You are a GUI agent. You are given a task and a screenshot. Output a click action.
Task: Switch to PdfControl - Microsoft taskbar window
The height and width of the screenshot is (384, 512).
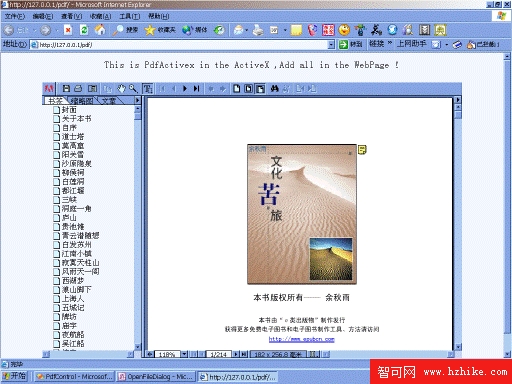point(74,377)
